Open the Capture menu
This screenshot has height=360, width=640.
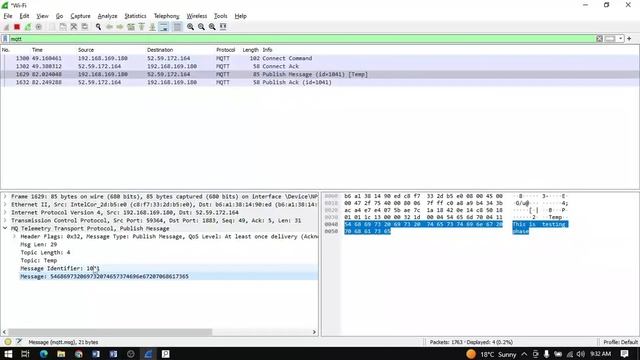coord(80,16)
